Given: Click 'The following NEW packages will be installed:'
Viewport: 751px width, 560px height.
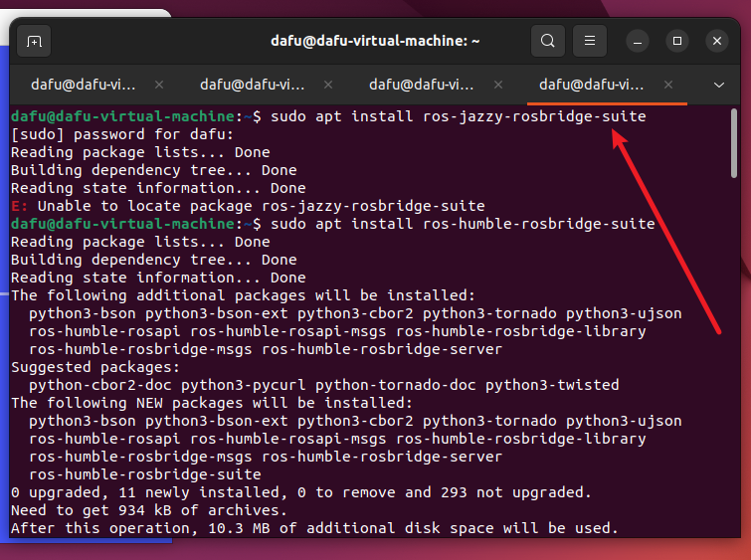Looking at the screenshot, I should pos(212,403).
